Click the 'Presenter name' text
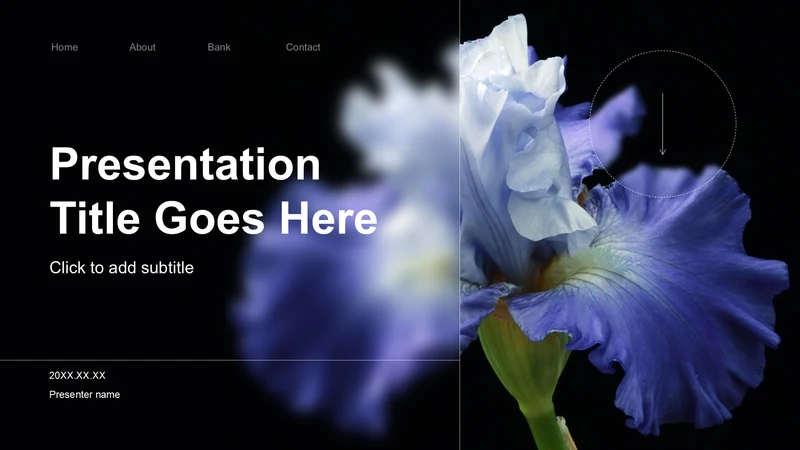 pos(85,394)
